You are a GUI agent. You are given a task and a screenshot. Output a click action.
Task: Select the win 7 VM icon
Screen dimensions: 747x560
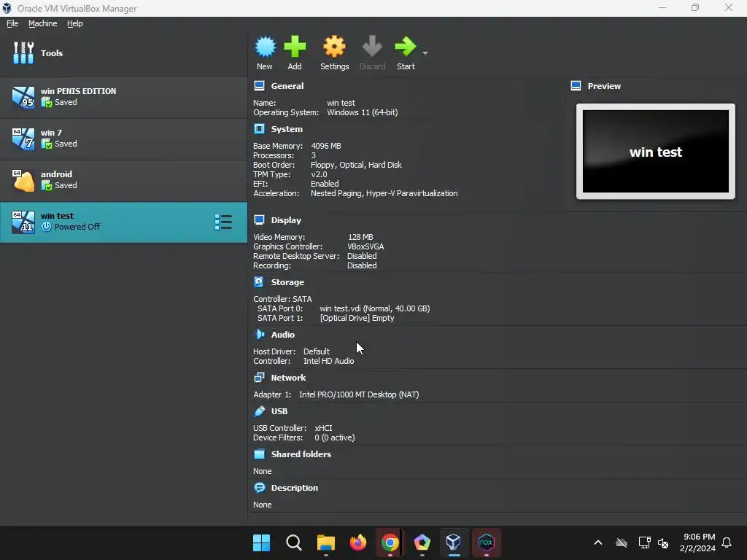(x=23, y=139)
